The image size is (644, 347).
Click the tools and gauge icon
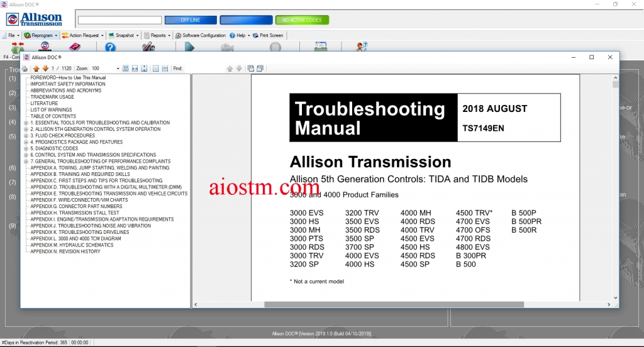148,47
